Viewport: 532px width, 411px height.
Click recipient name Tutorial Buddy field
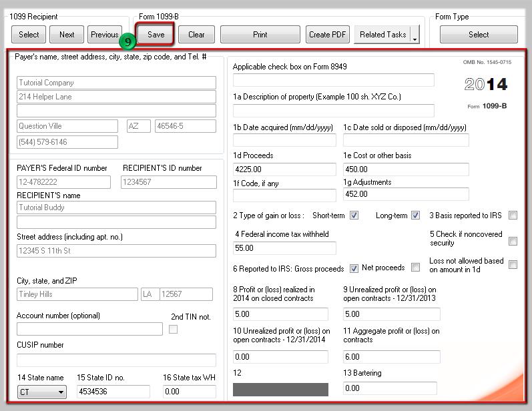(116, 208)
